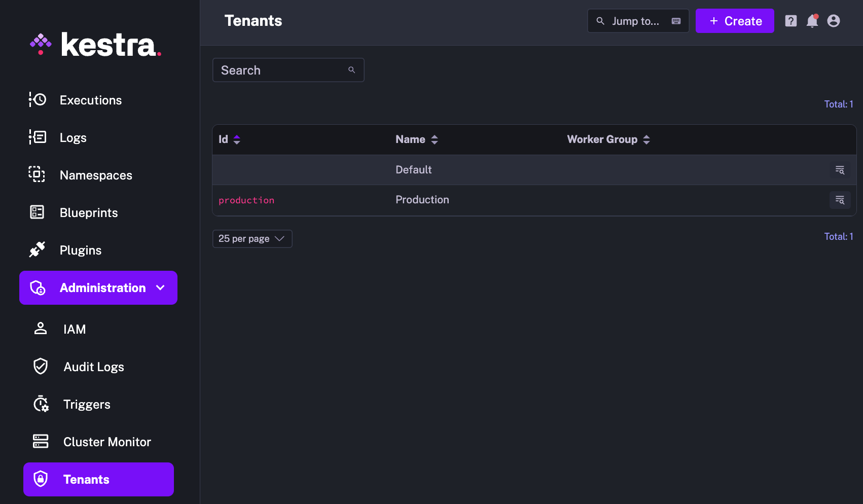Image resolution: width=863 pixels, height=504 pixels.
Task: Go to Executions in the sidebar
Action: coord(90,100)
